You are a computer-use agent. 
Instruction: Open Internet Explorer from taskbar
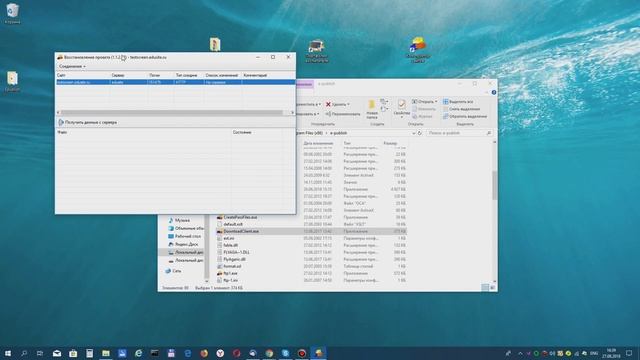(x=138, y=353)
